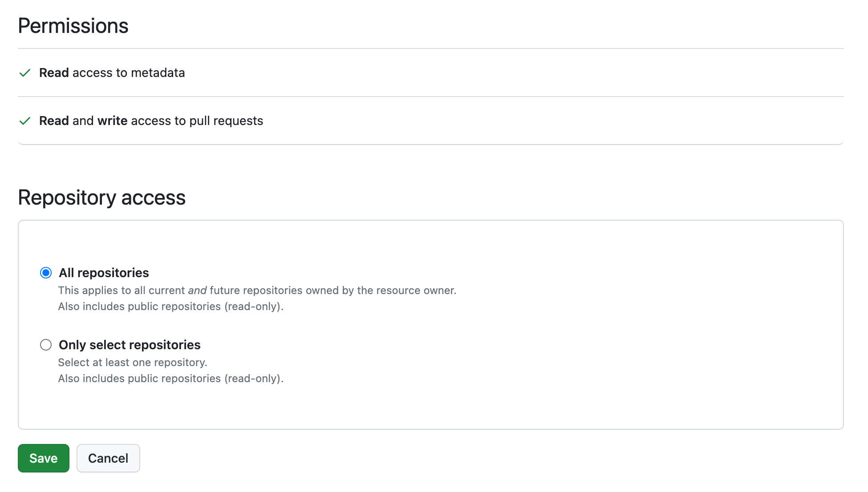868x492 pixels.
Task: Click the All repositories label text
Action: pyautogui.click(x=104, y=273)
